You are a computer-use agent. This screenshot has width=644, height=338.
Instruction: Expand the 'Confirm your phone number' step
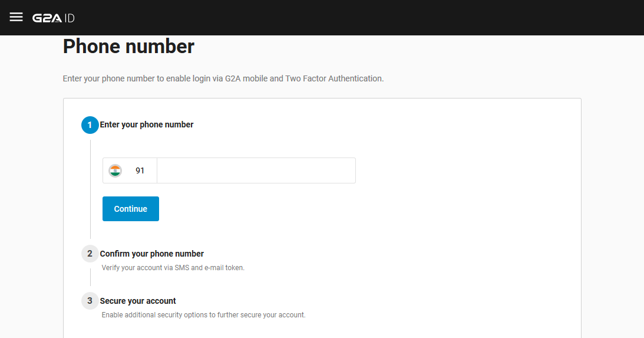[x=151, y=254]
